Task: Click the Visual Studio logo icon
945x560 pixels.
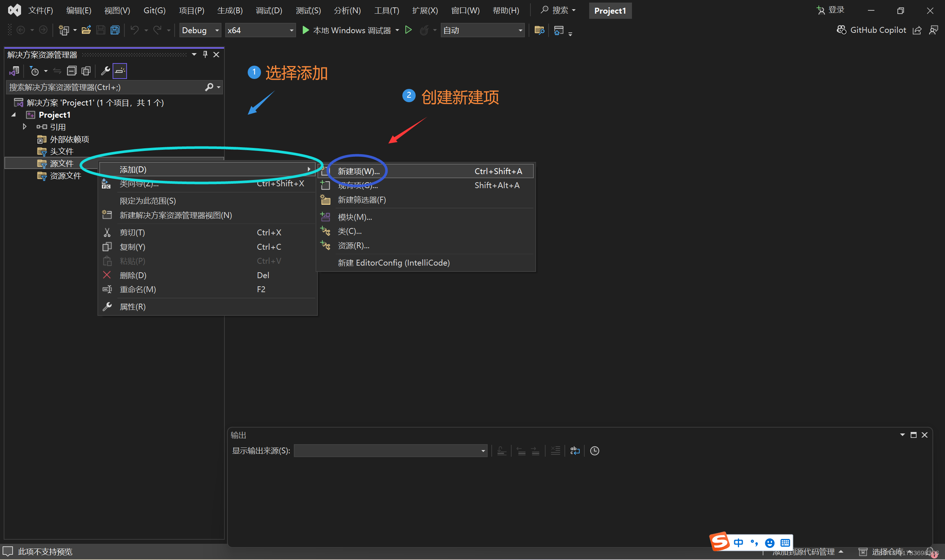Action: [x=14, y=10]
